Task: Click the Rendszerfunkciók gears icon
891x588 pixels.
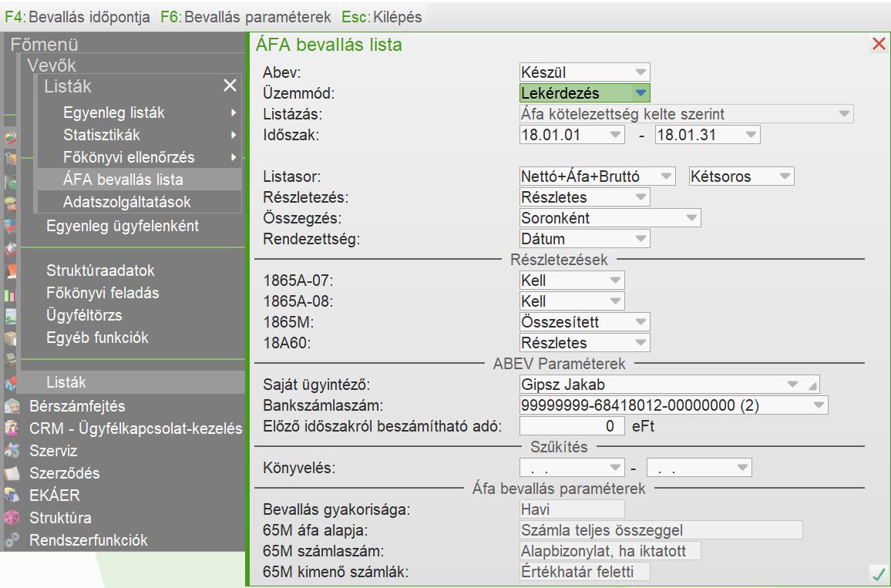Action: tap(12, 540)
